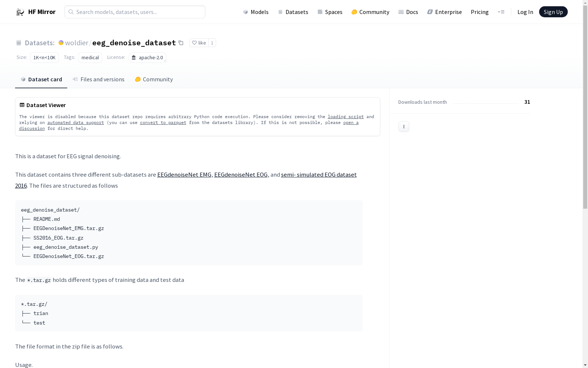The image size is (588, 368).
Task: Open the Models page
Action: pyautogui.click(x=256, y=12)
